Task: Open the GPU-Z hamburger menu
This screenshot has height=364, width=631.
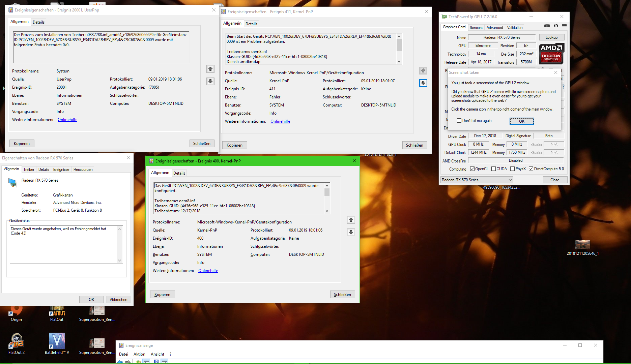Action: tap(564, 26)
